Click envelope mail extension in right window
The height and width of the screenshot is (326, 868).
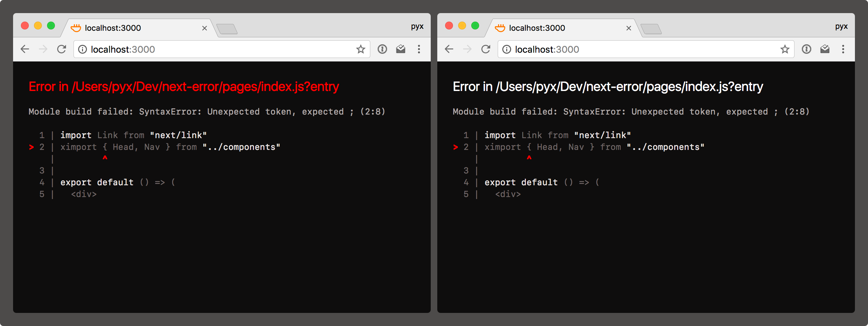click(825, 49)
